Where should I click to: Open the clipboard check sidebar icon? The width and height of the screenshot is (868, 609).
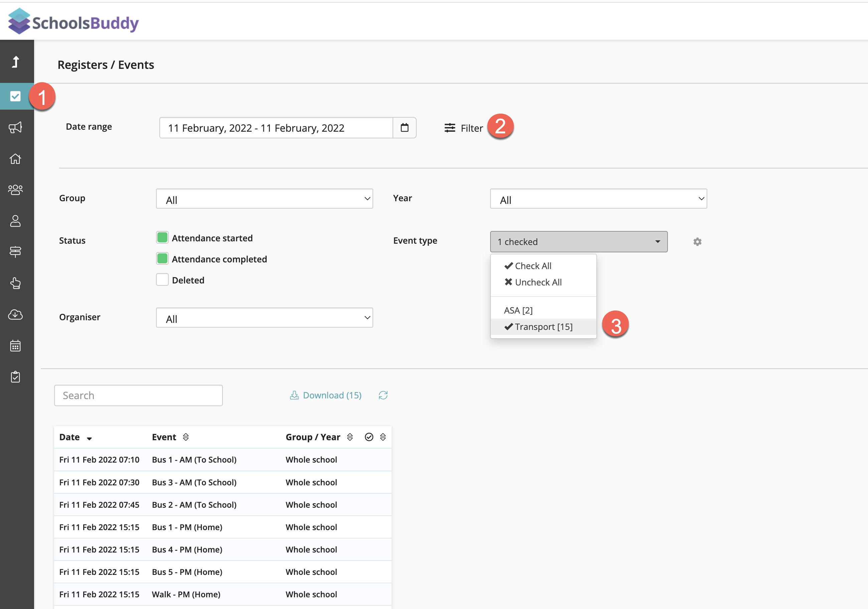15,377
